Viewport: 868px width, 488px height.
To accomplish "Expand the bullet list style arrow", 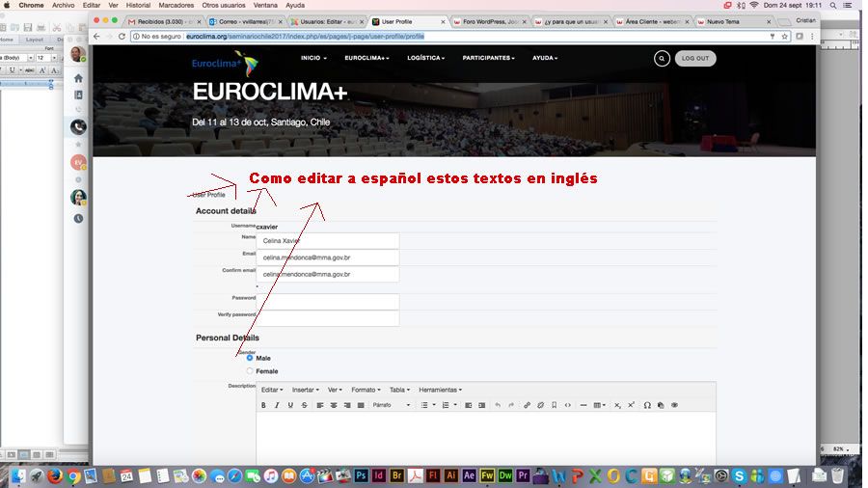I will [434, 405].
